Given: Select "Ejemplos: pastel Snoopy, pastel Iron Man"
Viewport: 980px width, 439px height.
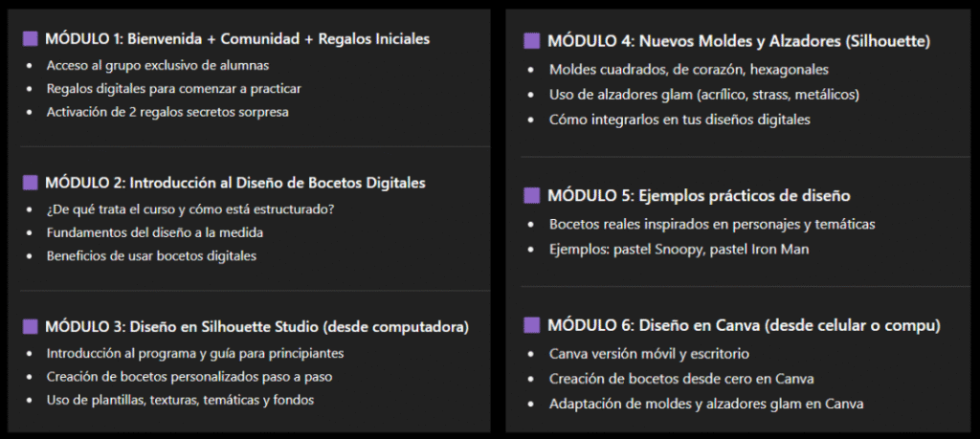Looking at the screenshot, I should (x=681, y=248).
